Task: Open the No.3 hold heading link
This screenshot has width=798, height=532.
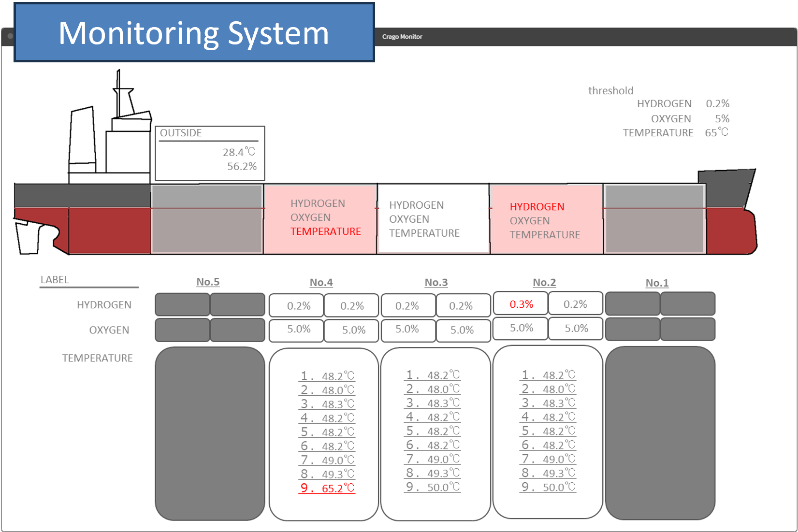Action: [436, 282]
